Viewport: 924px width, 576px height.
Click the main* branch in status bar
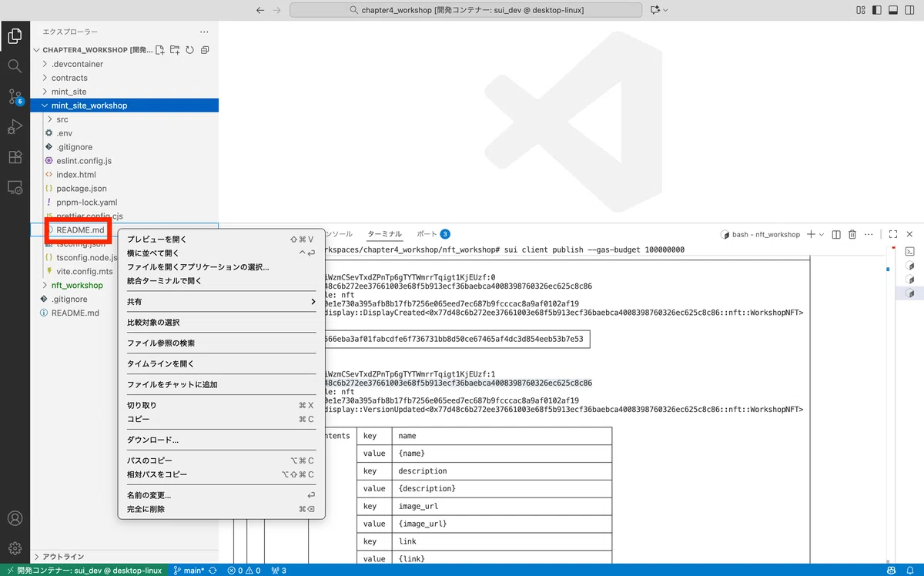189,571
